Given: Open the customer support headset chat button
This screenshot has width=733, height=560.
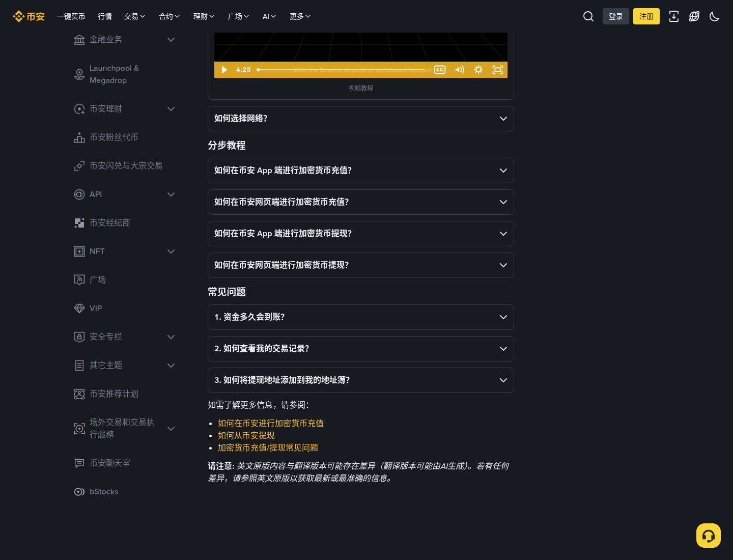Looking at the screenshot, I should pos(709,536).
